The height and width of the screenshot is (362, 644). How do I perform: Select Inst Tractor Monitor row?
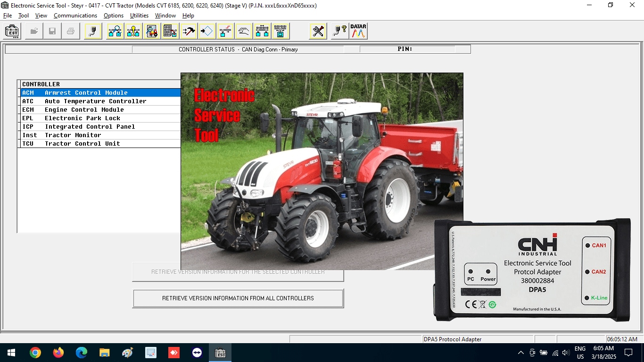click(x=100, y=135)
